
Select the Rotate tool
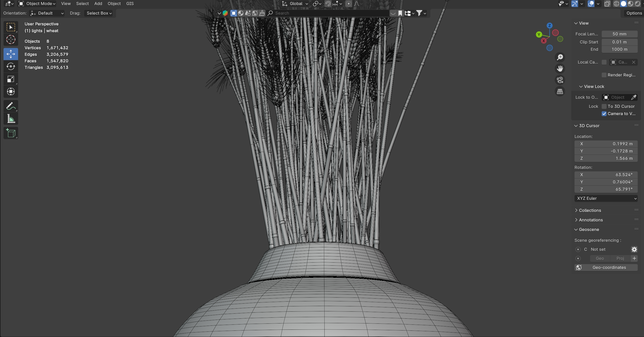(11, 67)
